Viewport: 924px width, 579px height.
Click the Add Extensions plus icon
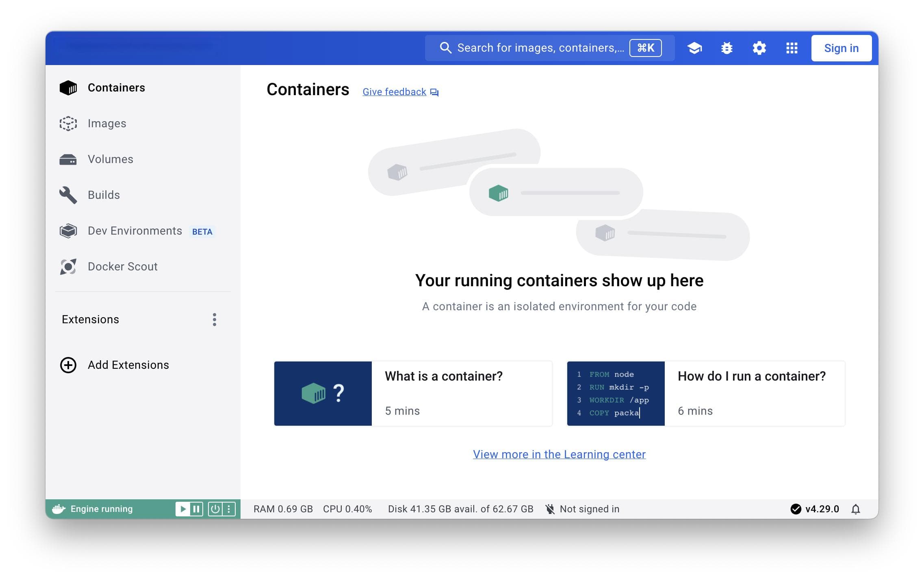68,365
